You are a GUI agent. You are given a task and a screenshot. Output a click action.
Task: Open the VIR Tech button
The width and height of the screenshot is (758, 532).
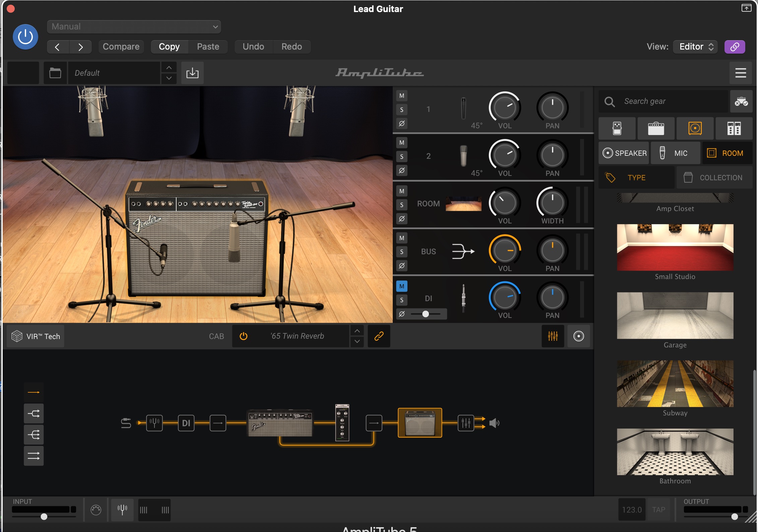coord(36,336)
